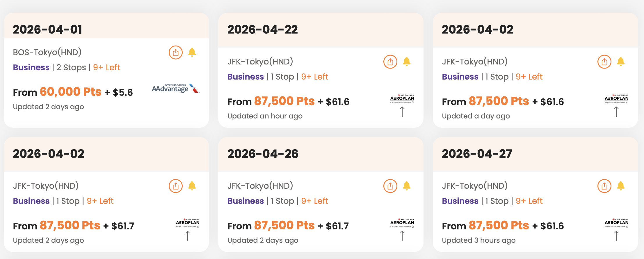Share the 2026-04-02 flight priced at $61.7
Image resolution: width=644 pixels, height=259 pixels.
point(176,186)
